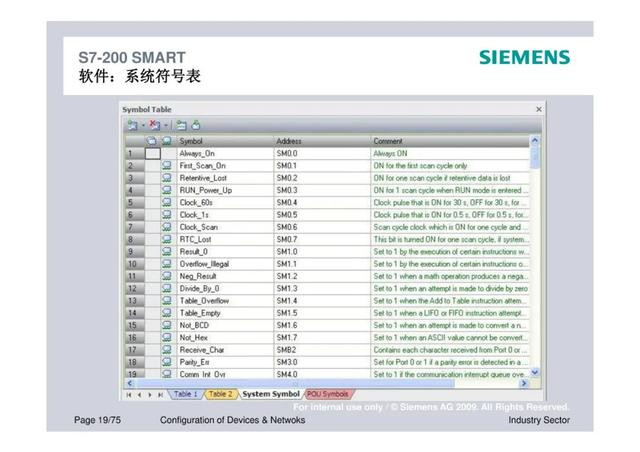Open the POU Symbols tab
Image resolution: width=640 pixels, height=452 pixels.
(x=328, y=394)
